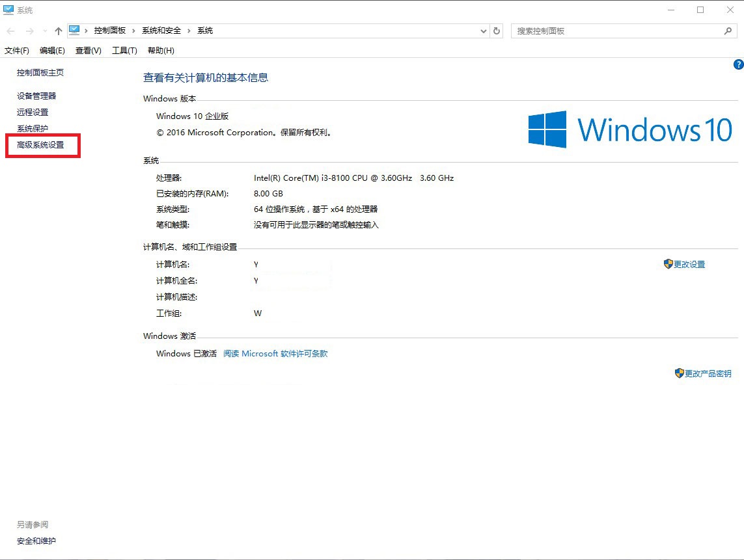Screen dimensions: 744x560
Task: Open the address bar history dropdown
Action: point(484,31)
